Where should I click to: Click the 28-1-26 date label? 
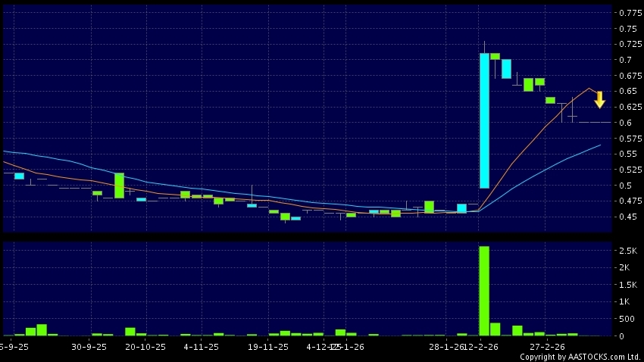click(x=439, y=347)
